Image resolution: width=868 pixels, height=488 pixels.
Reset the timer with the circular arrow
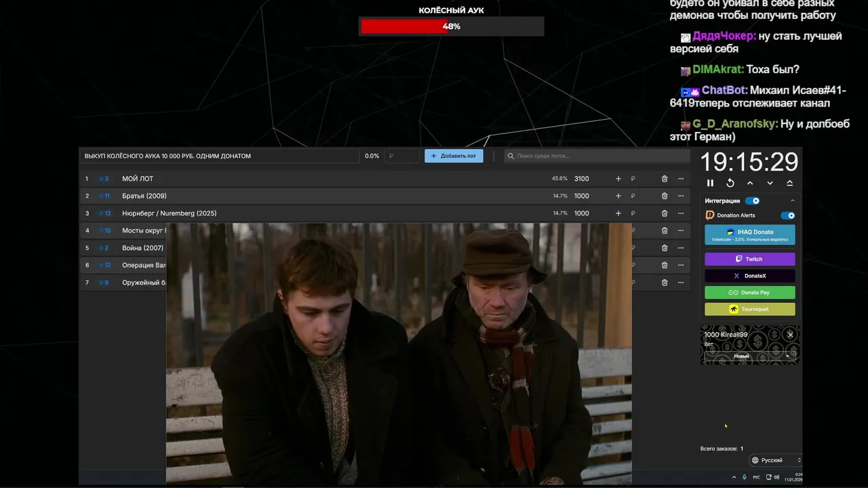point(730,183)
